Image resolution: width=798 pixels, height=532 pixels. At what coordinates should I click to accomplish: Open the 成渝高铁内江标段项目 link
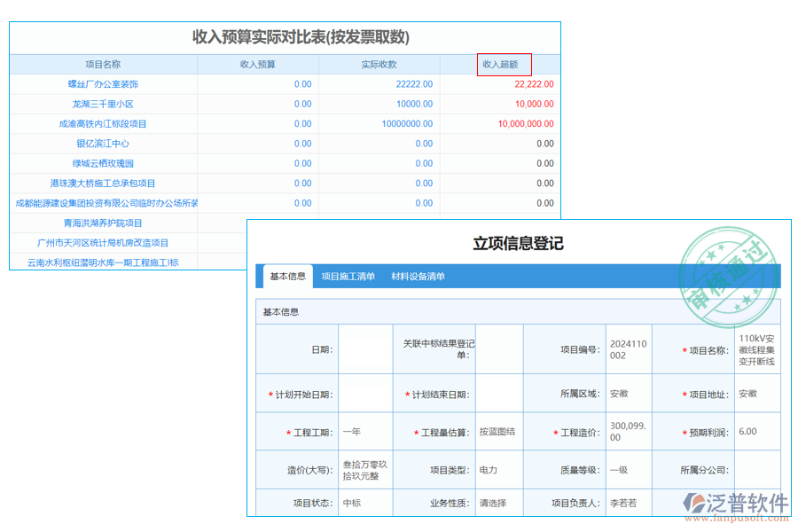[x=105, y=123]
